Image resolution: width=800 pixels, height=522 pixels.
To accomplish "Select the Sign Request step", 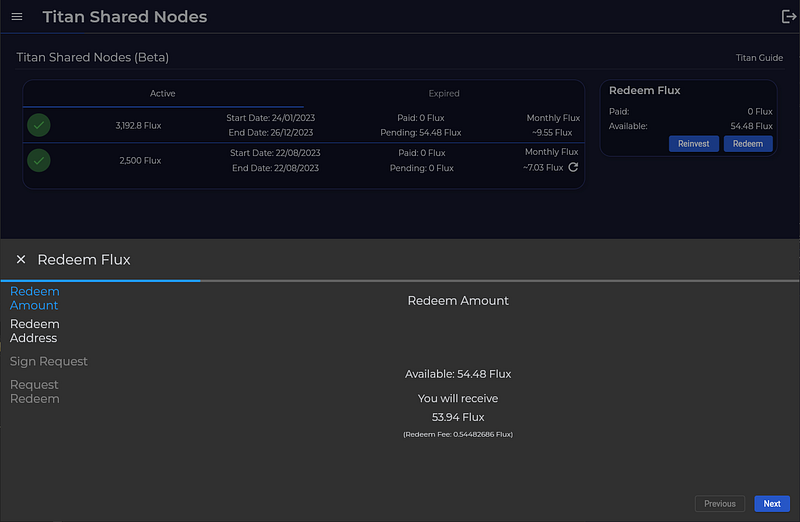I will tap(49, 361).
